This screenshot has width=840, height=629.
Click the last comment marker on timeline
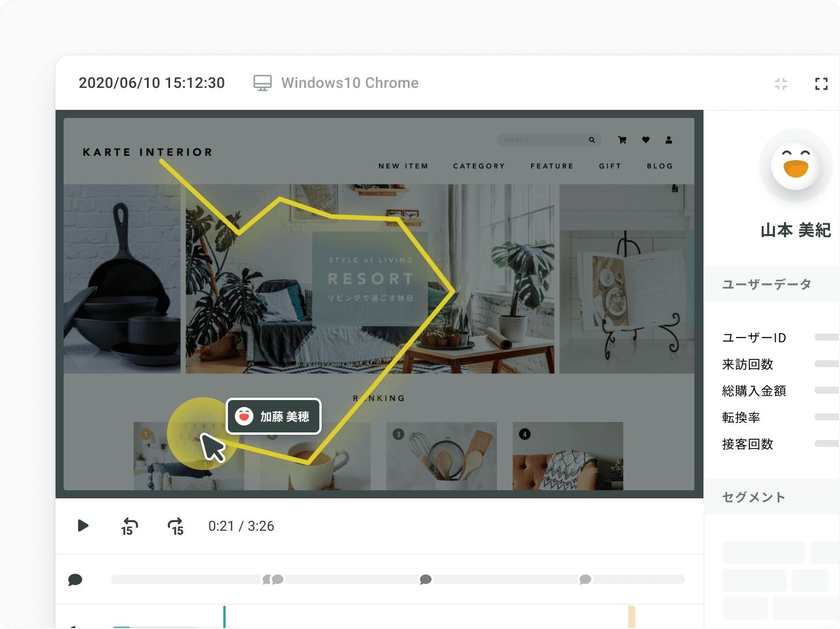click(585, 579)
